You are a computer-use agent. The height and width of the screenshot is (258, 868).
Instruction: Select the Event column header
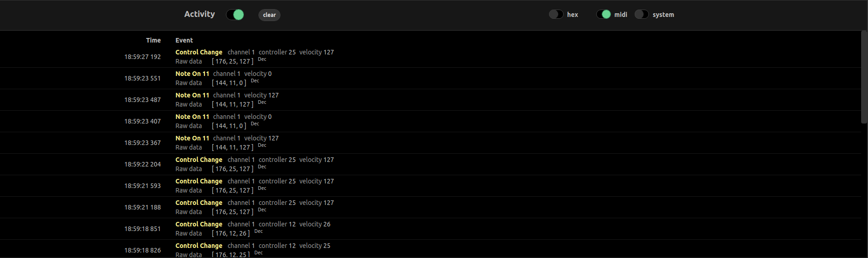pyautogui.click(x=184, y=40)
